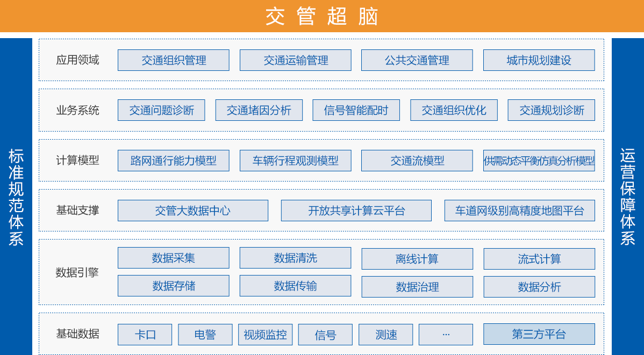Click the 运营保障体系 blue side bar

(627, 197)
